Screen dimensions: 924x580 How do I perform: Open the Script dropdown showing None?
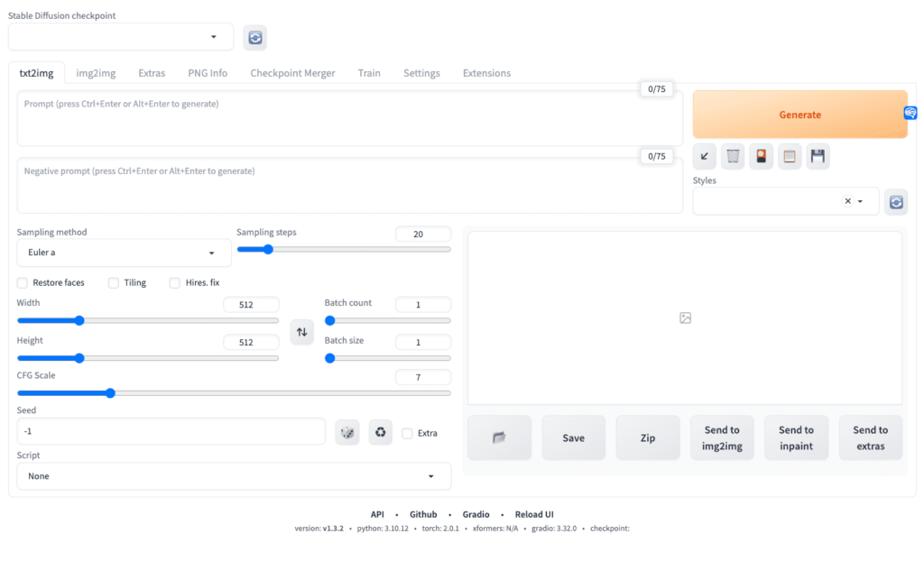point(234,476)
